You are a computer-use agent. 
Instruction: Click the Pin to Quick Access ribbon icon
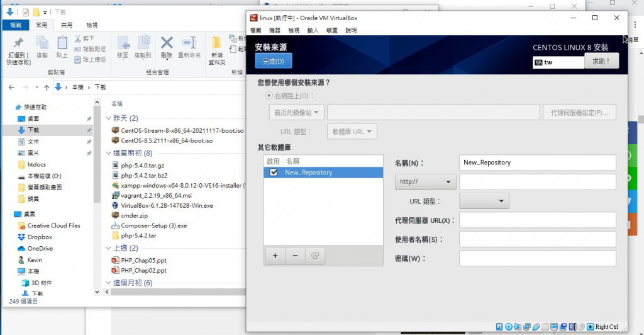(18, 43)
